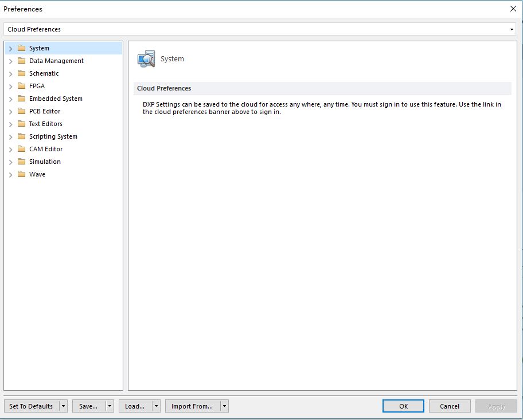The width and height of the screenshot is (523, 420).
Task: Expand the Simulation tree node
Action: [11, 162]
